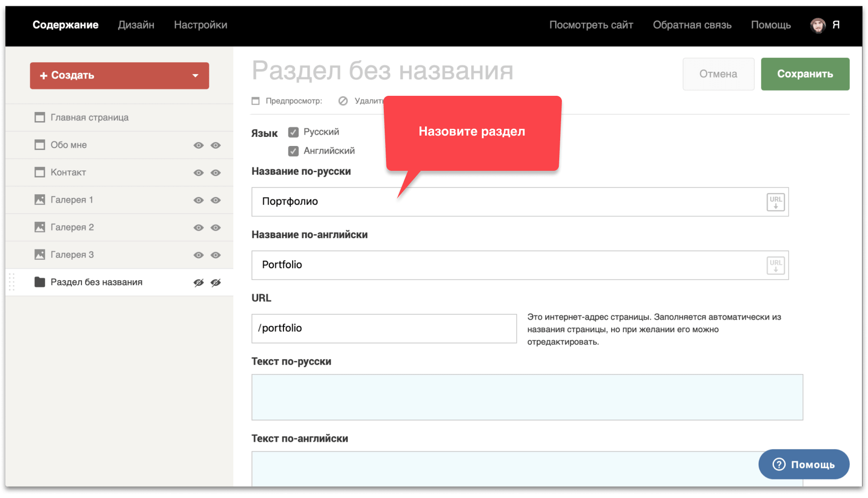868x498 pixels.
Task: Open the Дизайн tab
Action: tap(136, 25)
